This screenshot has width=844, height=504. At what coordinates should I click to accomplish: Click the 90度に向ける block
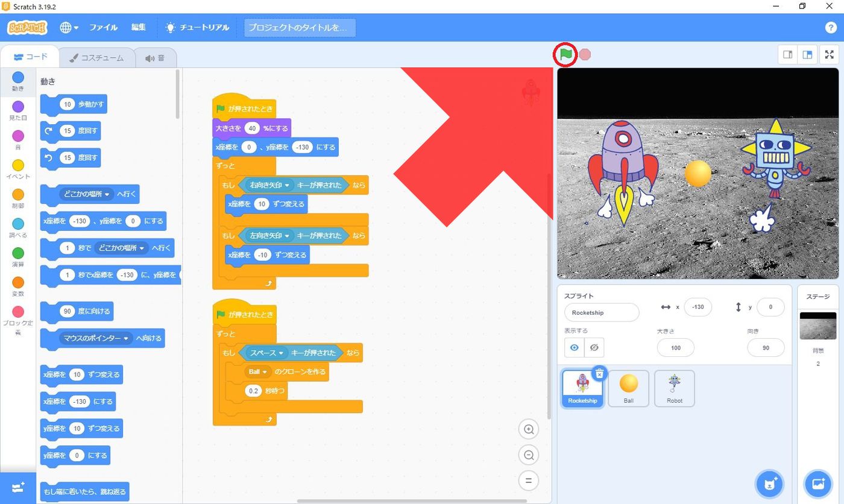click(x=77, y=311)
